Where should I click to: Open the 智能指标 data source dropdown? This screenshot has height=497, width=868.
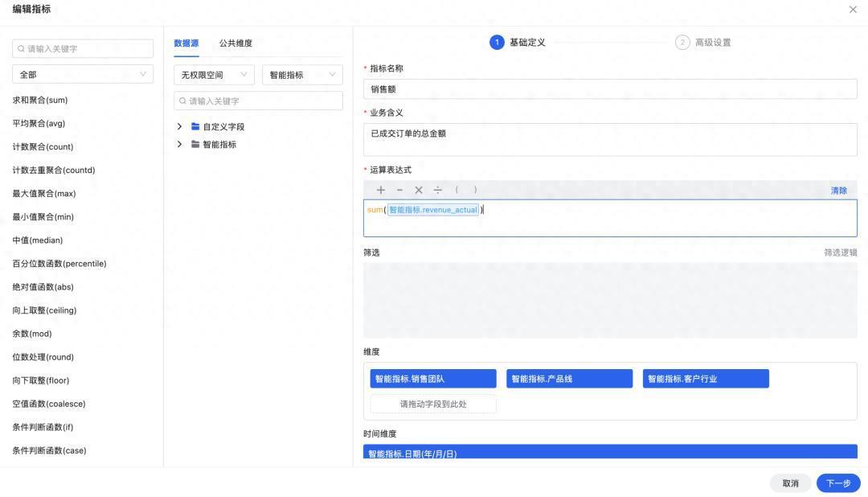(x=302, y=75)
